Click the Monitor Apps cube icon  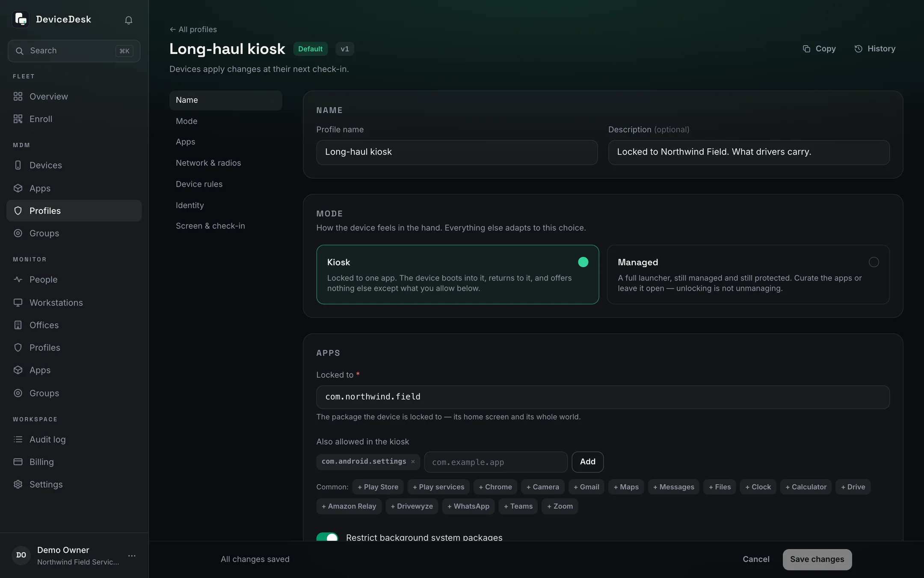coord(18,370)
